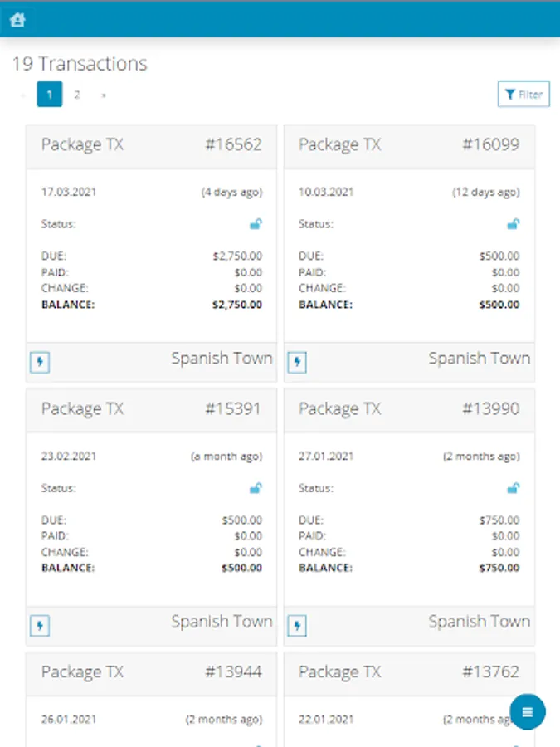Click lock status icon for transaction #15391
Viewport: 560px width, 747px height.
(x=256, y=488)
